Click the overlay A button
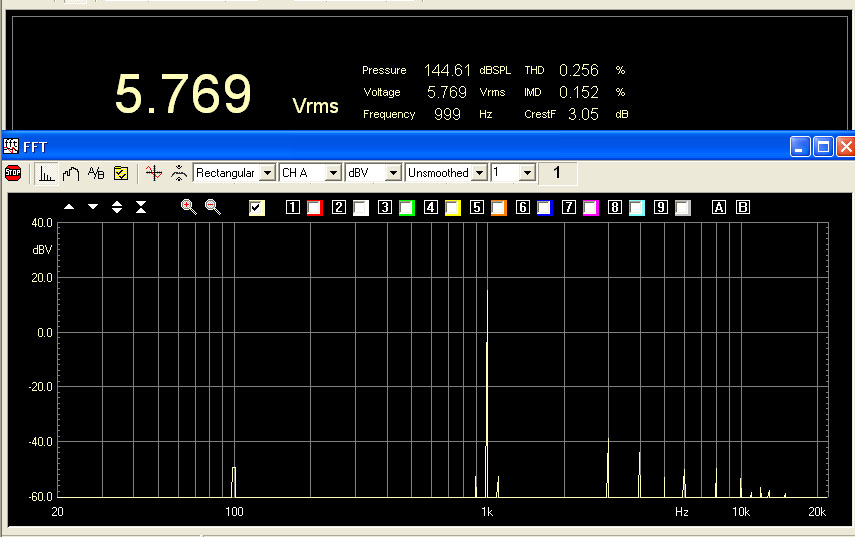855x537 pixels. tap(718, 208)
